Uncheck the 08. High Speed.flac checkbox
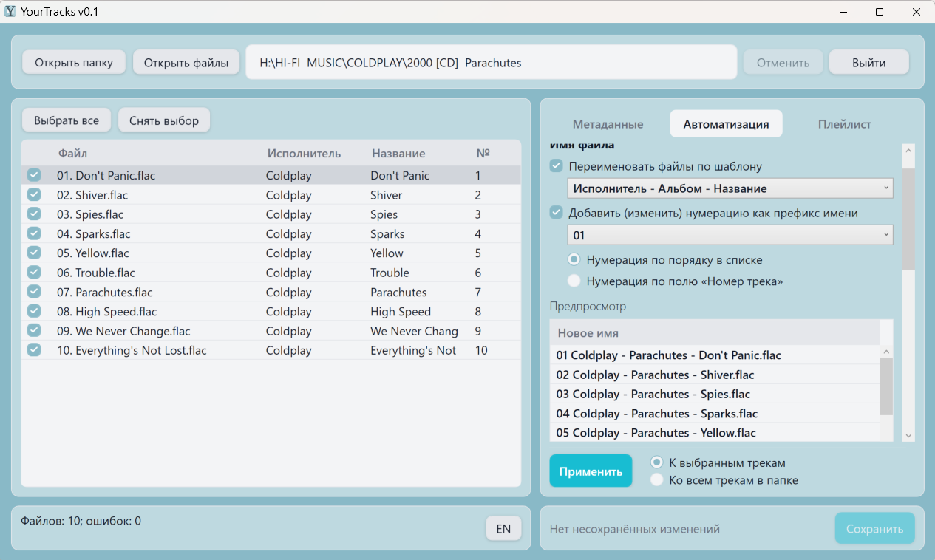The height and width of the screenshot is (560, 935). [x=34, y=310]
